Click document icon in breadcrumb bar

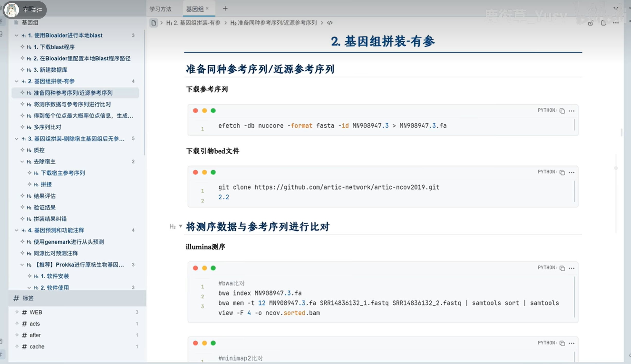(154, 23)
